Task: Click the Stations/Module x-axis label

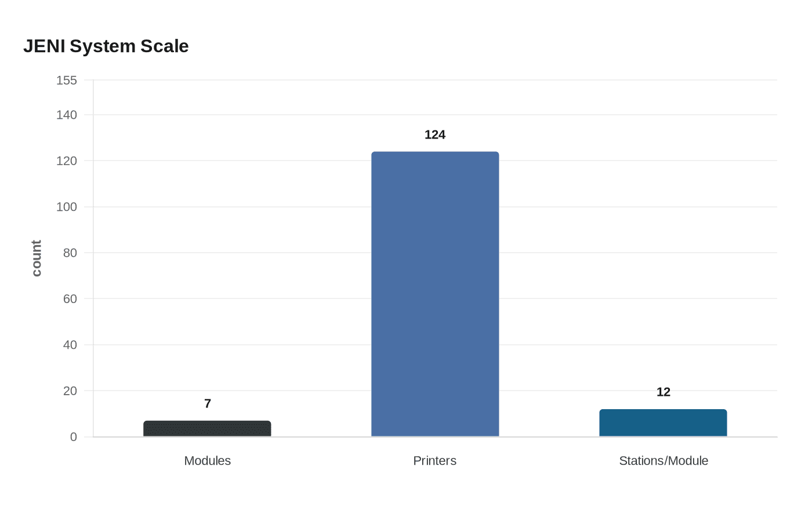Action: [664, 461]
